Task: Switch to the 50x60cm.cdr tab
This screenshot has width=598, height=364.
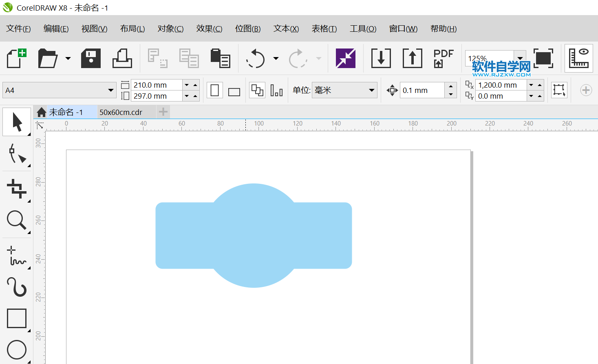Action: [121, 112]
